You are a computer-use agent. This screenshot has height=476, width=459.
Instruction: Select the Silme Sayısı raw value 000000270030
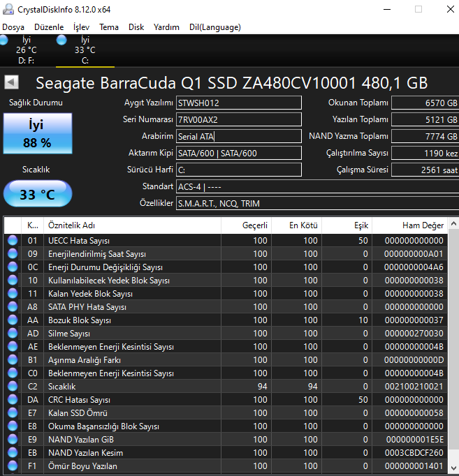coord(414,334)
